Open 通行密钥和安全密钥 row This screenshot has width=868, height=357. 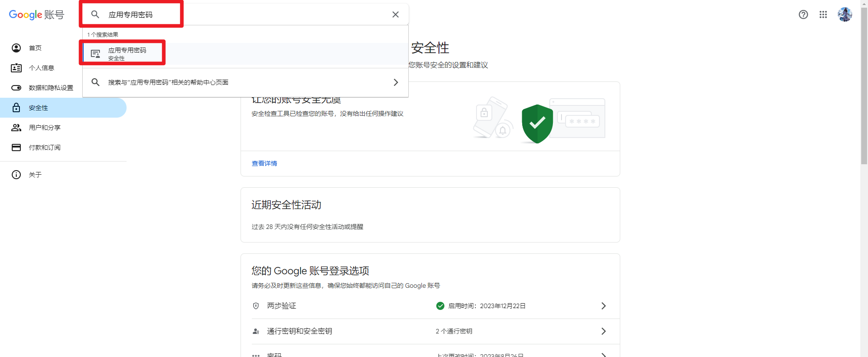[x=430, y=331]
